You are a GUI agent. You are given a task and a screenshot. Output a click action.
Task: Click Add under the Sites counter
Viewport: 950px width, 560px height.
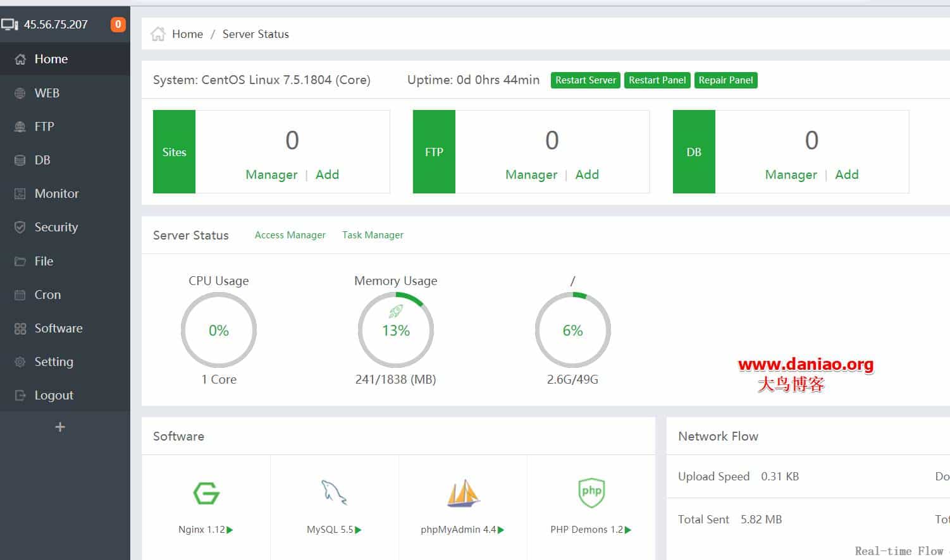coord(327,175)
